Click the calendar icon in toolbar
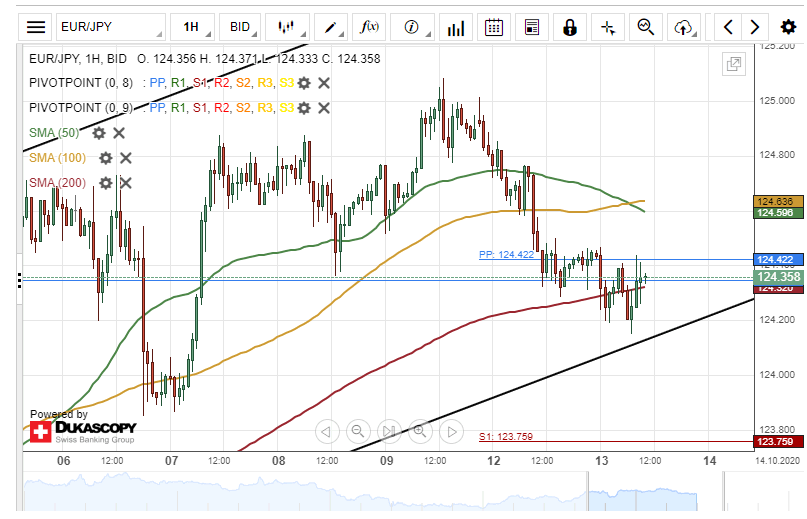 (493, 27)
